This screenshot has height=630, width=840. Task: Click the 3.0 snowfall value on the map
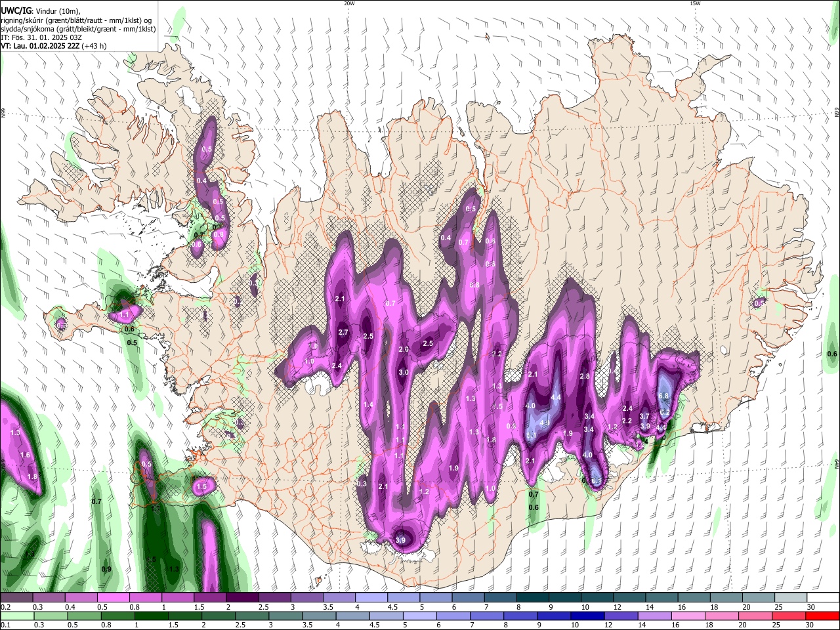(404, 372)
